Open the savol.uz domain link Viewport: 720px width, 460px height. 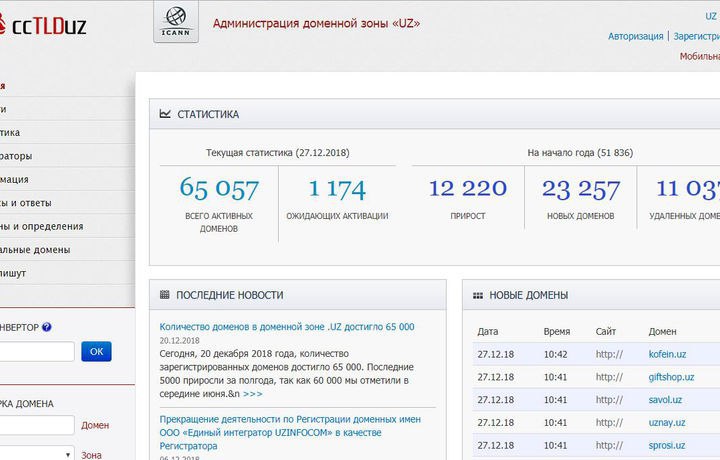coord(665,400)
